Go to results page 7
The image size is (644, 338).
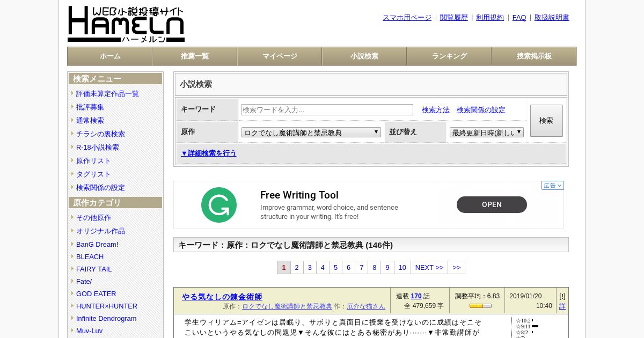361,267
